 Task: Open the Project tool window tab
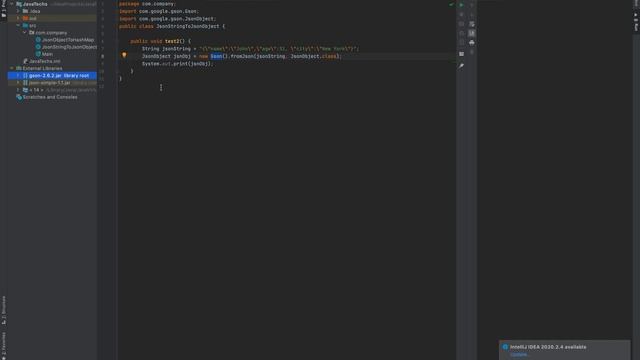(4, 9)
